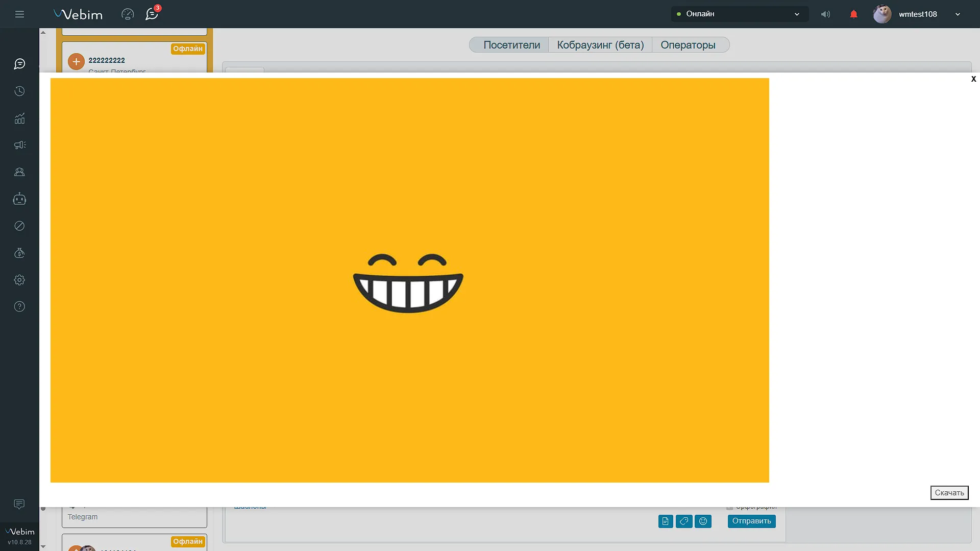The height and width of the screenshot is (551, 980).
Task: Open the dashboard speedometer icon
Action: (x=128, y=14)
